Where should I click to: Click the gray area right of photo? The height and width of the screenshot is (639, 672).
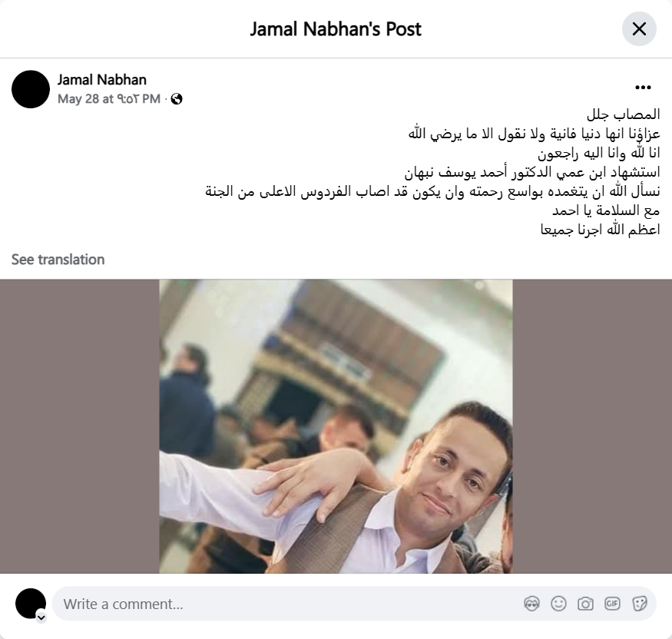pyautogui.click(x=592, y=426)
